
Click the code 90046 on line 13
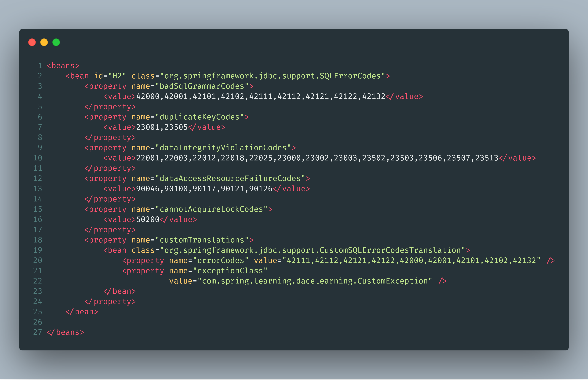coord(148,189)
